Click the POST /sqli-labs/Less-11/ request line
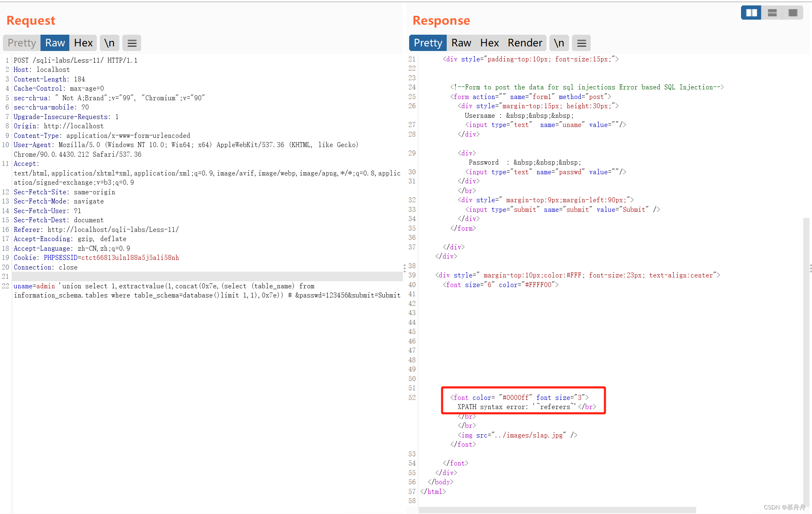The width and height of the screenshot is (812, 514). 76,61
